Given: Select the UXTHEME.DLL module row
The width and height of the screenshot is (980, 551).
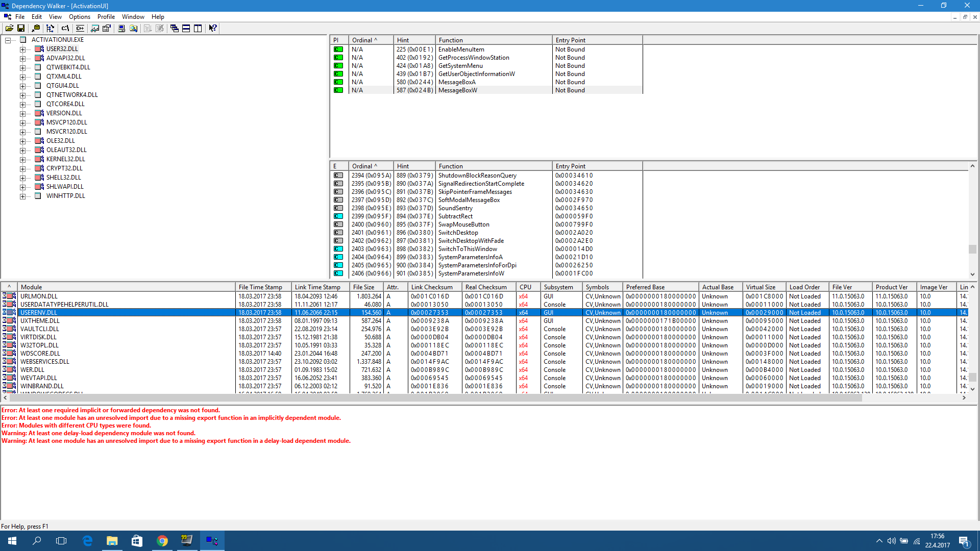Looking at the screenshot, I should 40,321.
